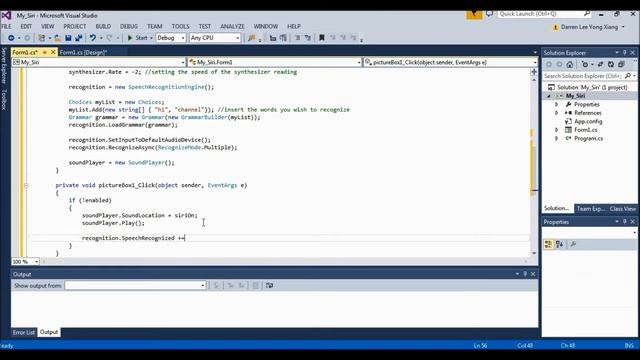Click the Redo arrow icon
Viewport: 640px width, 360px height.
tap(109, 38)
